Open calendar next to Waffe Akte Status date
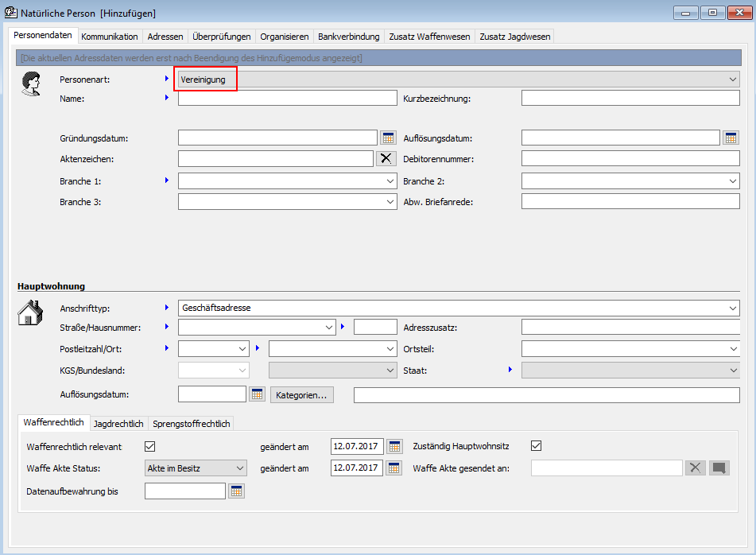This screenshot has width=756, height=555. click(394, 468)
